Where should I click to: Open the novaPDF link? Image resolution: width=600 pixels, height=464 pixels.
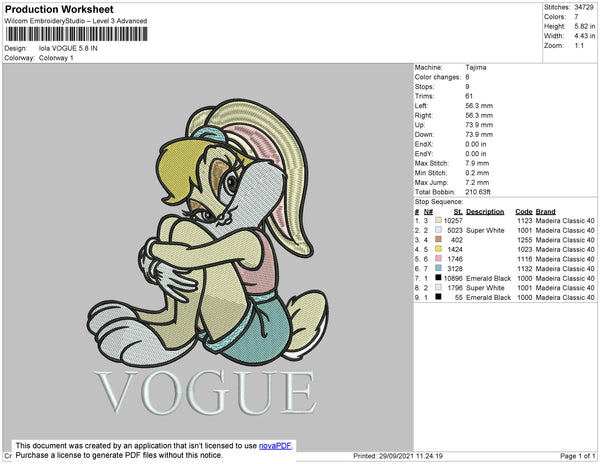(x=275, y=446)
